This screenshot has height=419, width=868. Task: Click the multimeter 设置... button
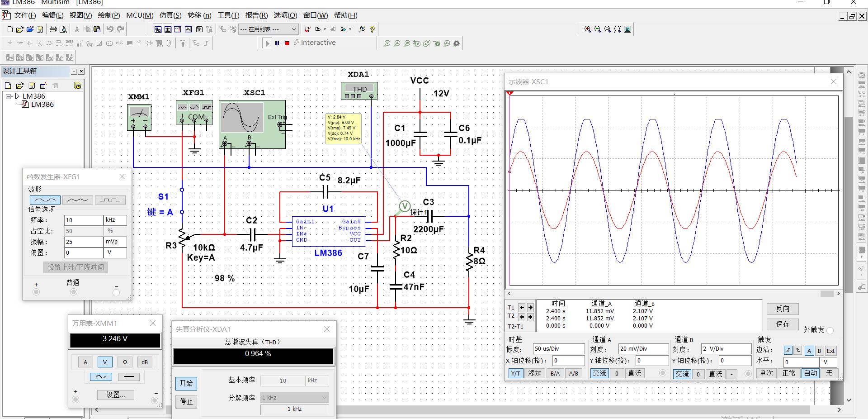click(116, 395)
